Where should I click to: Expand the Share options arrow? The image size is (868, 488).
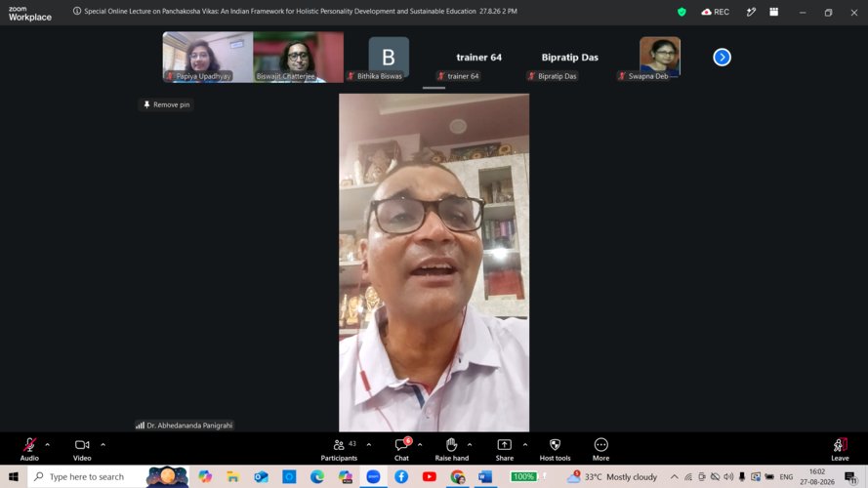[x=524, y=444]
